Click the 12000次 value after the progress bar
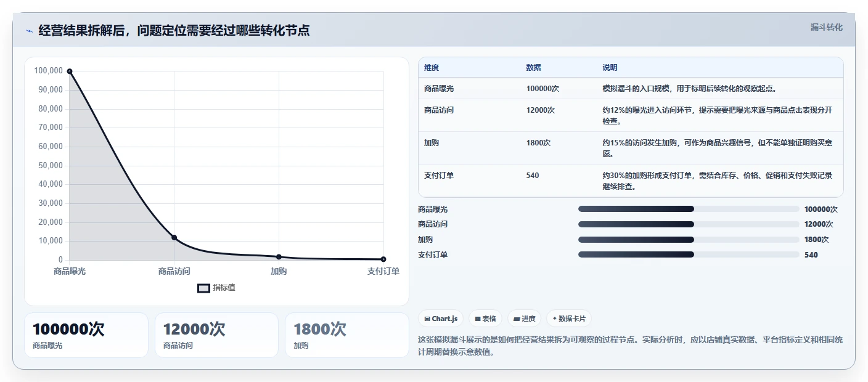The width and height of the screenshot is (868, 382). click(819, 224)
